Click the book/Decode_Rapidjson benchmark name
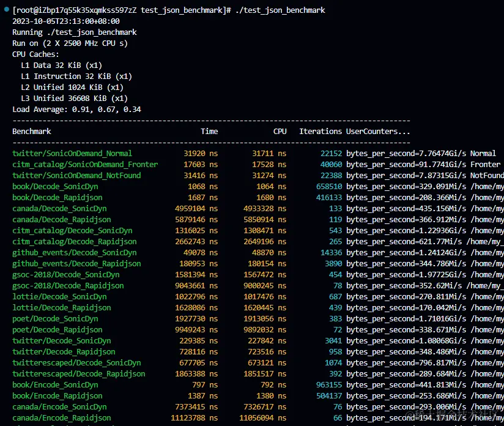Image resolution: width=504 pixels, height=426 pixels. [x=57, y=198]
